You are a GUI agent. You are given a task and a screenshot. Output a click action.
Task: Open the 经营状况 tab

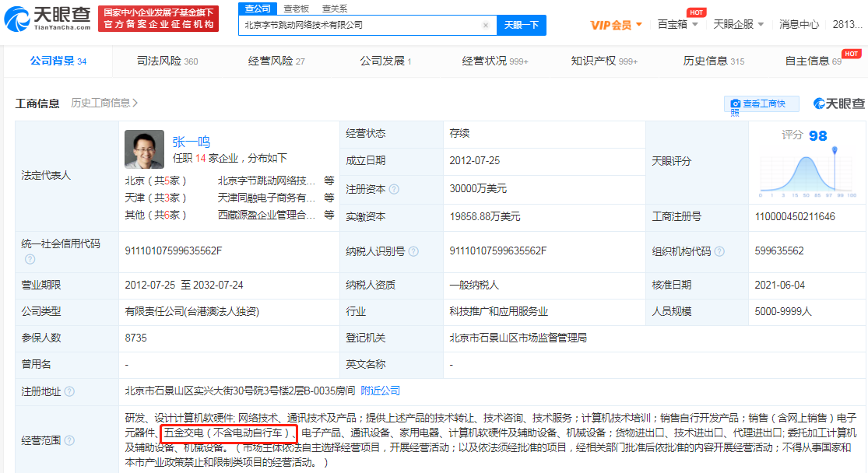[495, 61]
